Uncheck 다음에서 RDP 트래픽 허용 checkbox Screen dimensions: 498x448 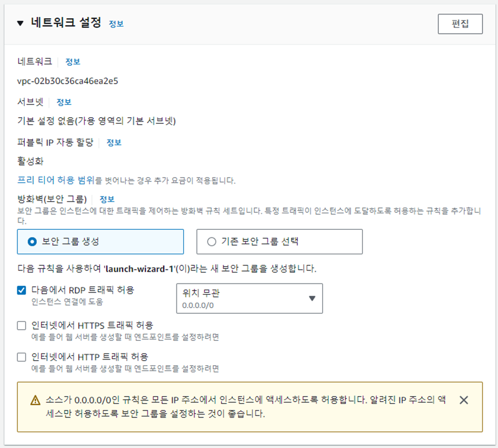point(22,290)
